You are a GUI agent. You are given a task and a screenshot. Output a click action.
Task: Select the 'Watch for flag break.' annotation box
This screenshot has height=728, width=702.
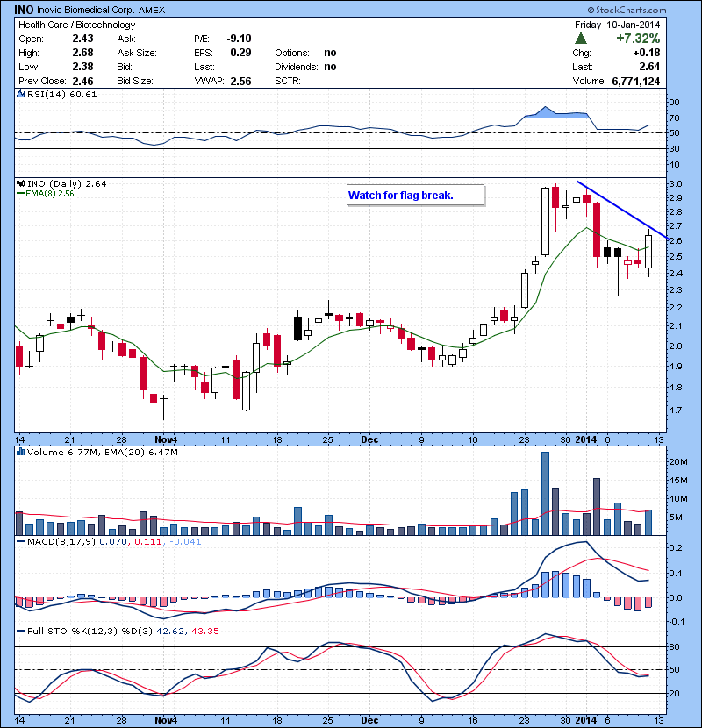(x=415, y=195)
